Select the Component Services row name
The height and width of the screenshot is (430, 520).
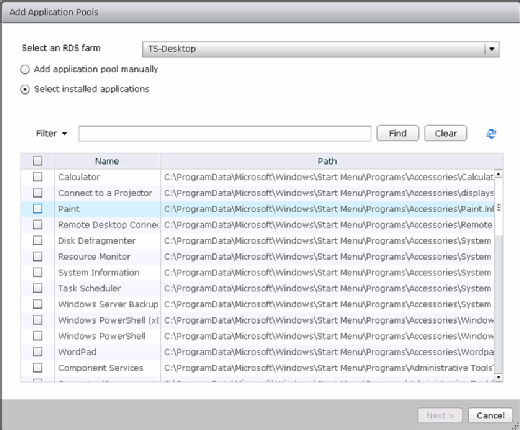[101, 368]
